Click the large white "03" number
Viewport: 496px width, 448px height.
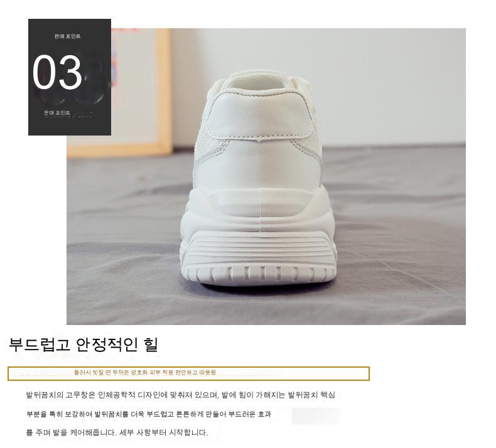57,72
